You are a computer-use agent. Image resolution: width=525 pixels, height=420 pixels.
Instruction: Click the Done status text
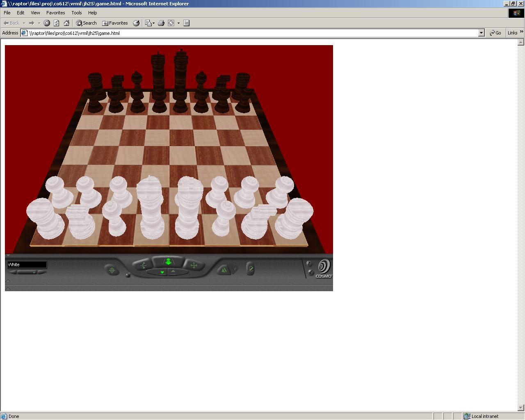coord(14,416)
